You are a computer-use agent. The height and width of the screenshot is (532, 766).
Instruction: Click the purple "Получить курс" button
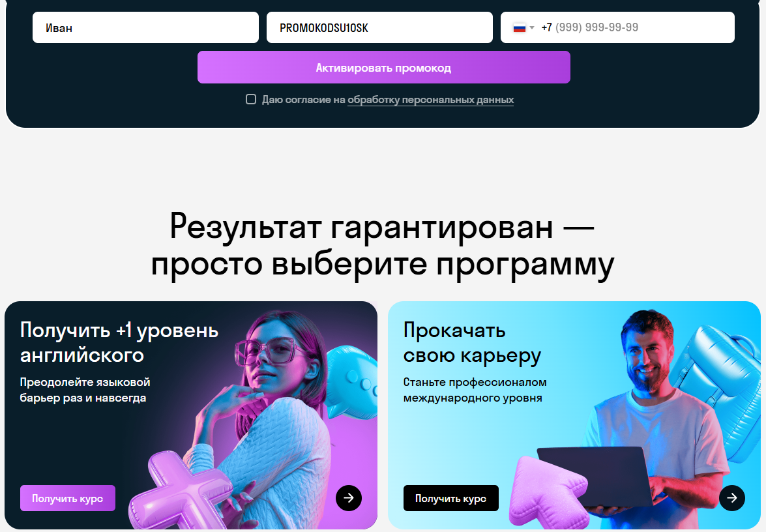pos(67,498)
